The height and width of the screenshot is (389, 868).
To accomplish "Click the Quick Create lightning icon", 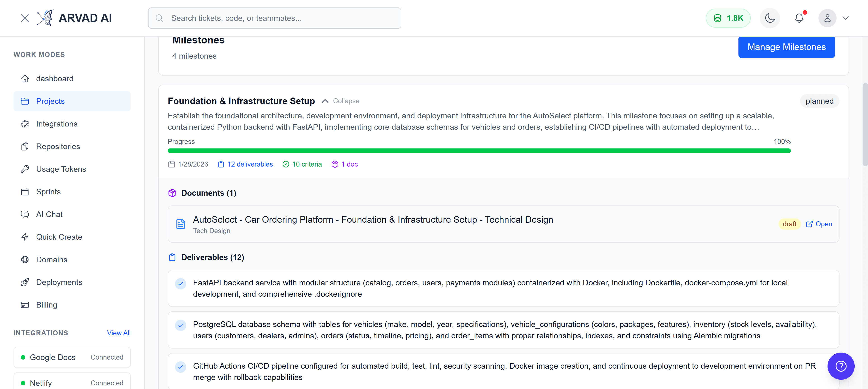I will pos(25,236).
